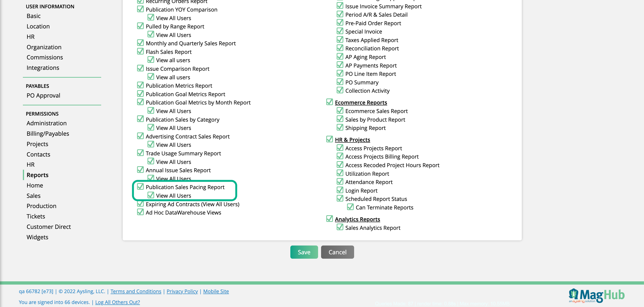
Task: Collapse the HR & Projects heading
Action: 352,140
